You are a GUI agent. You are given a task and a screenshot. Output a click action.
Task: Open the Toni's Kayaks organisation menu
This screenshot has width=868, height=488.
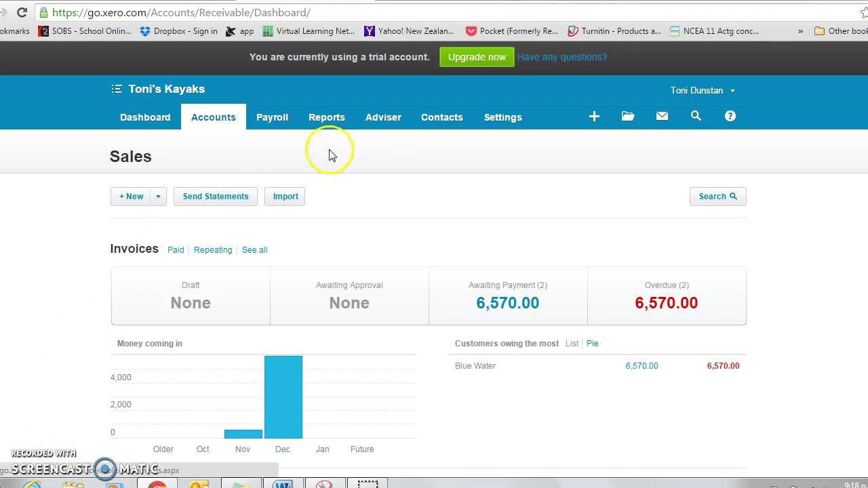(158, 89)
